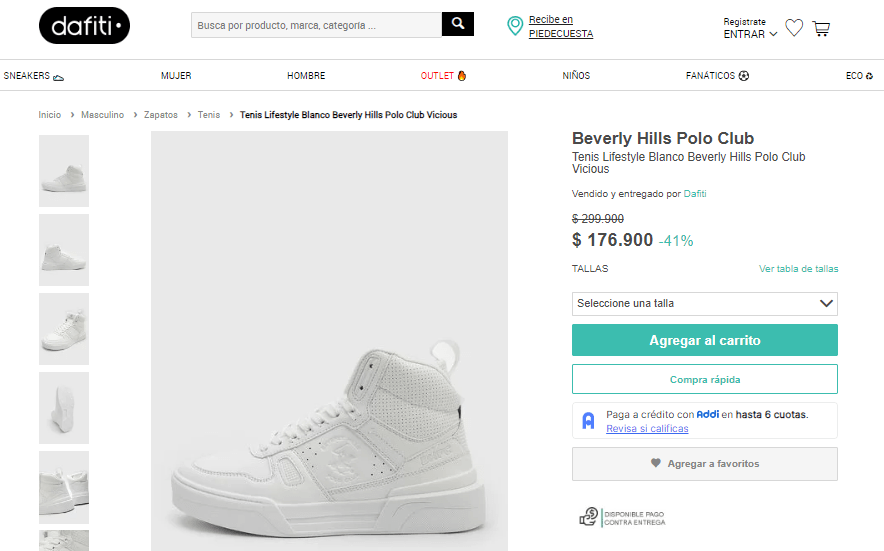Viewport: 884px width, 551px height.
Task: Open the Hombre menu
Action: pyautogui.click(x=306, y=76)
